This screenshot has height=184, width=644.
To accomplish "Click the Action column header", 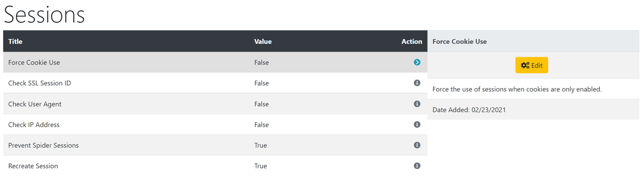I will [x=412, y=42].
